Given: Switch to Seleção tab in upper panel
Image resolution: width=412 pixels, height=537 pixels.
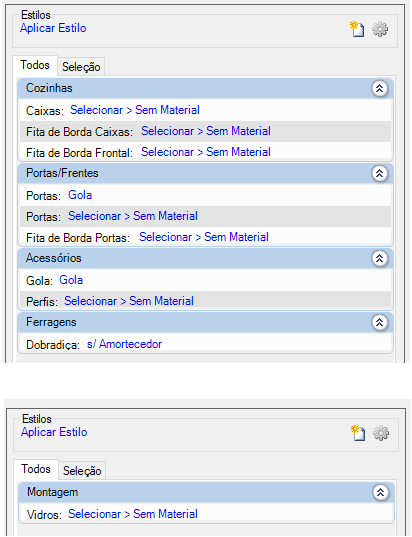Looking at the screenshot, I should click(x=81, y=67).
